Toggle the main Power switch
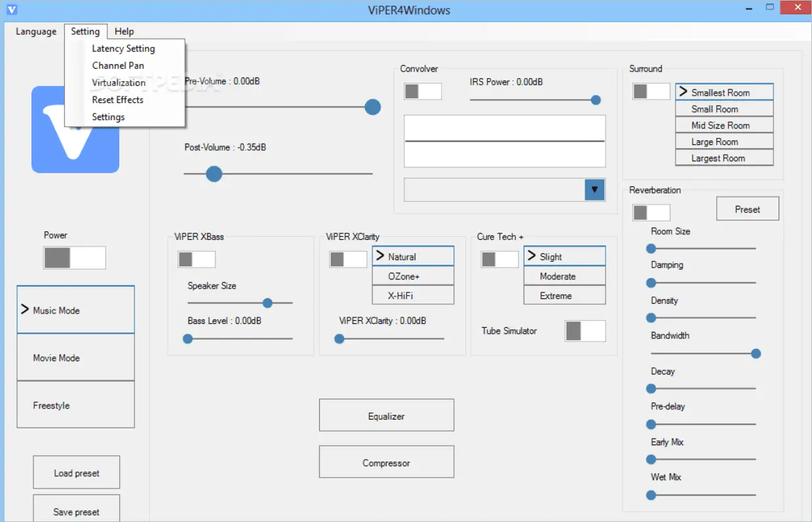 (x=75, y=258)
